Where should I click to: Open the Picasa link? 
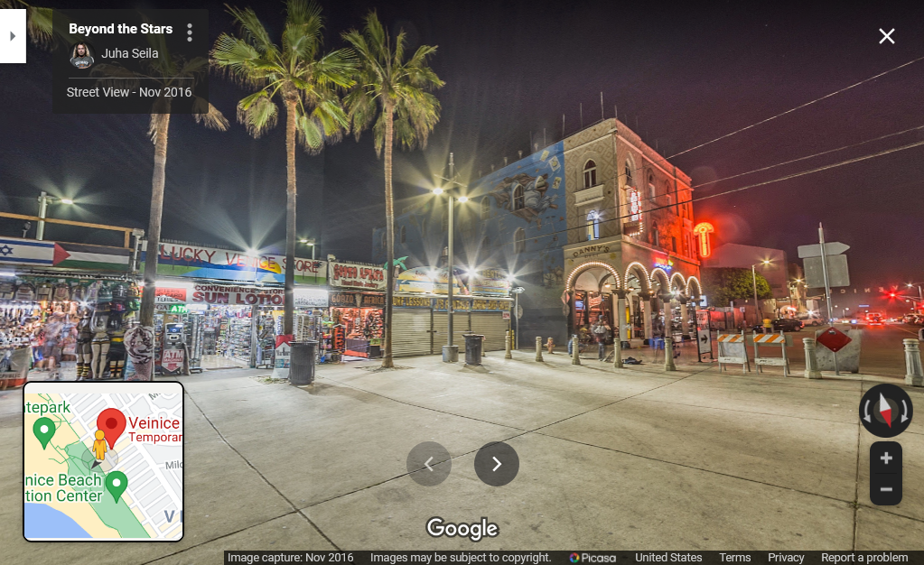click(593, 558)
